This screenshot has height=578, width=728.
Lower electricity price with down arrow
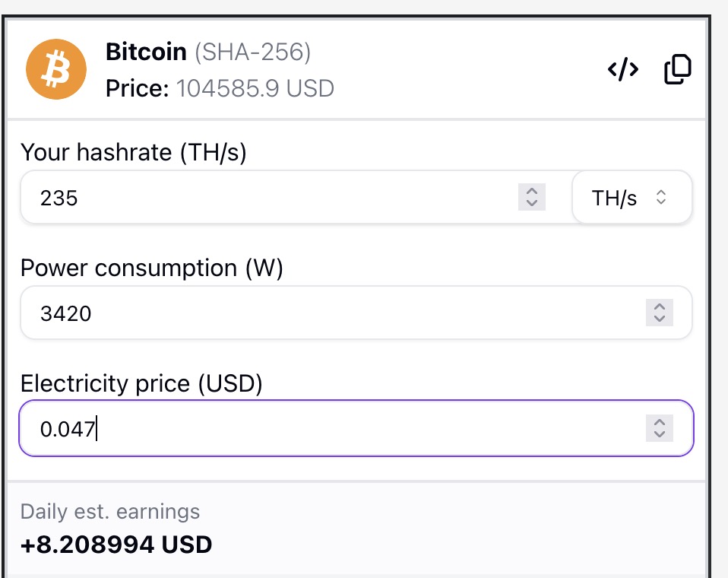pos(660,434)
